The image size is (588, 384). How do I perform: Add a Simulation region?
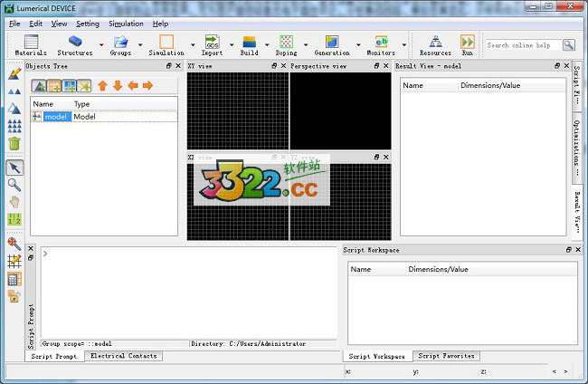(166, 45)
